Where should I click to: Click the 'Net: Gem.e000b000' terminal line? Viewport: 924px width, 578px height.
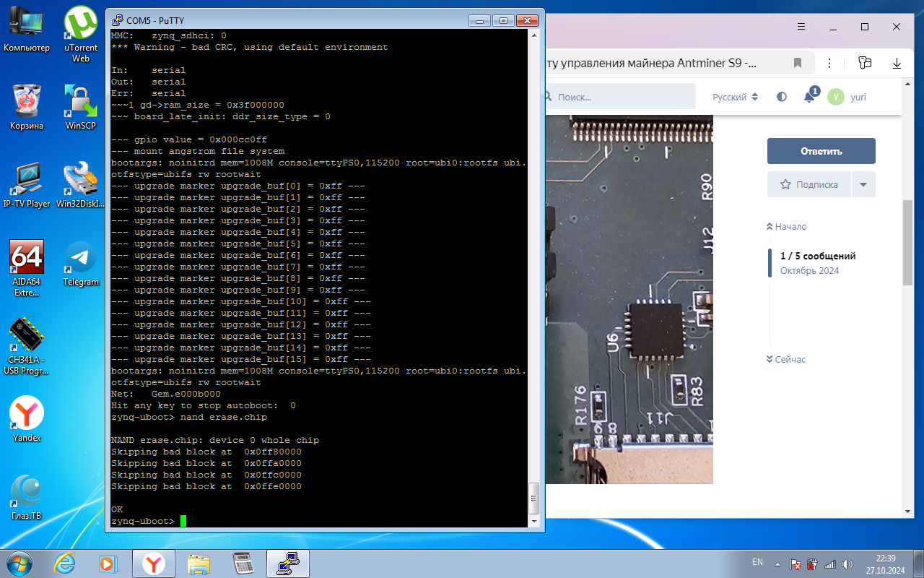pos(166,394)
